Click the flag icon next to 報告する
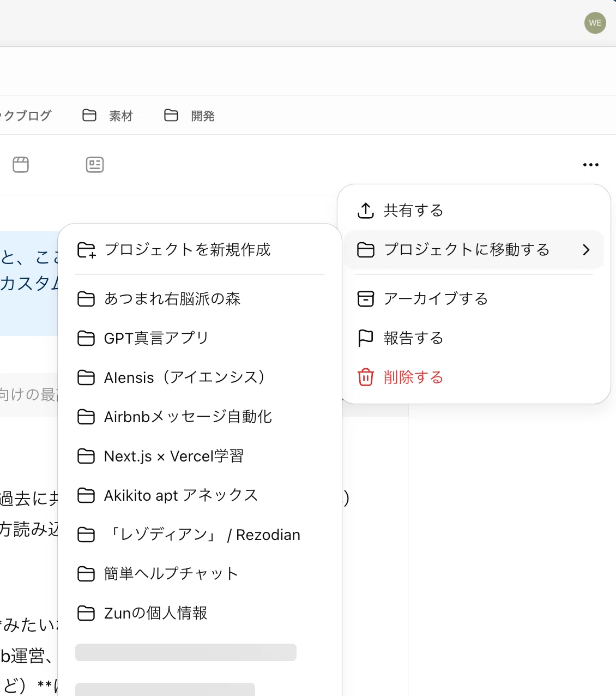This screenshot has width=616, height=696. point(365,338)
